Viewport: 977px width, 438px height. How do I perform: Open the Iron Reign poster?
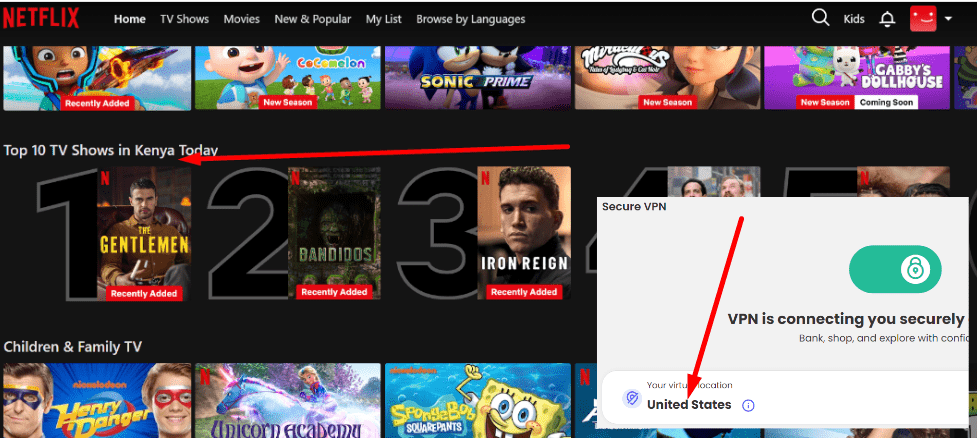pyautogui.click(x=524, y=233)
